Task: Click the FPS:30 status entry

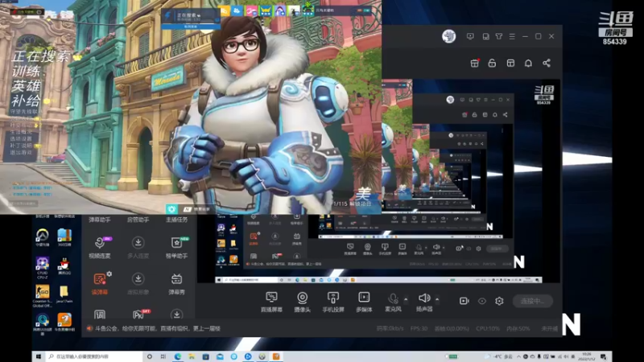Action: point(419,329)
